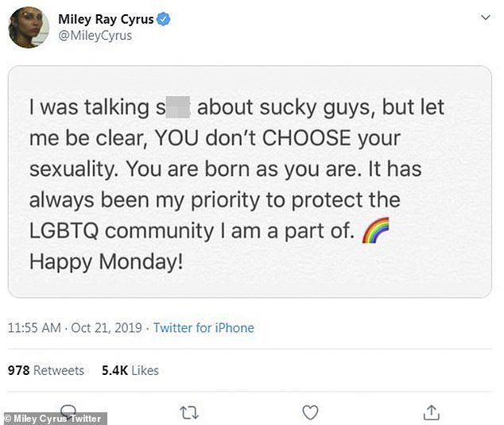504x425 pixels.
Task: Click the Twitter for iPhone link
Action: coord(204,327)
